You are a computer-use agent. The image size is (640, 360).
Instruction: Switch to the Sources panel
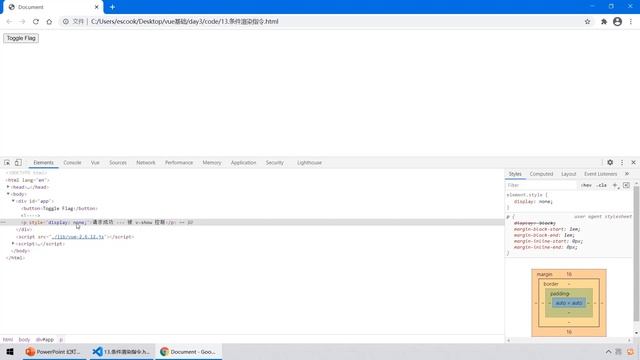pyautogui.click(x=118, y=162)
